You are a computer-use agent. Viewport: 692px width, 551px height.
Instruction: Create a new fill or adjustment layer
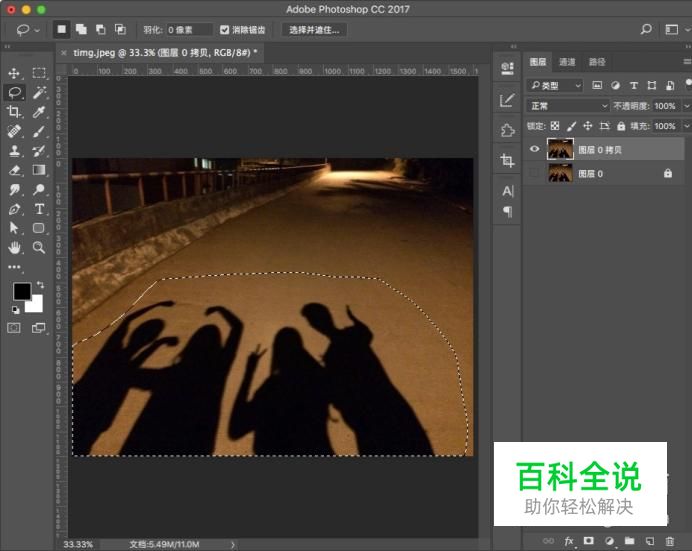click(x=609, y=541)
